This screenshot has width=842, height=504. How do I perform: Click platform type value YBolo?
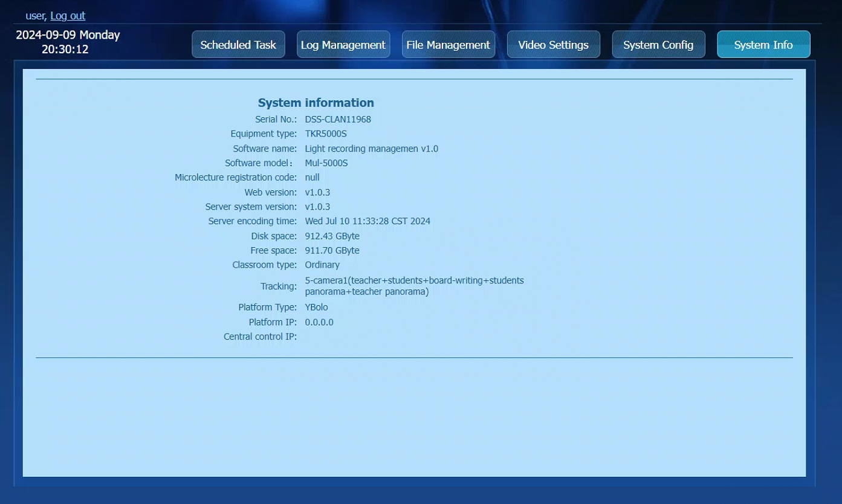[316, 307]
